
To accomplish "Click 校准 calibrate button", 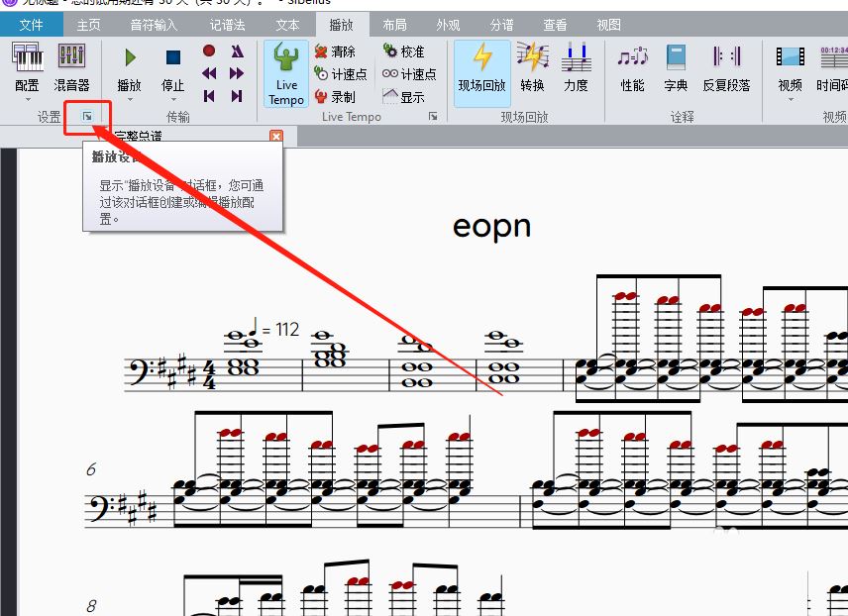I will (x=403, y=51).
